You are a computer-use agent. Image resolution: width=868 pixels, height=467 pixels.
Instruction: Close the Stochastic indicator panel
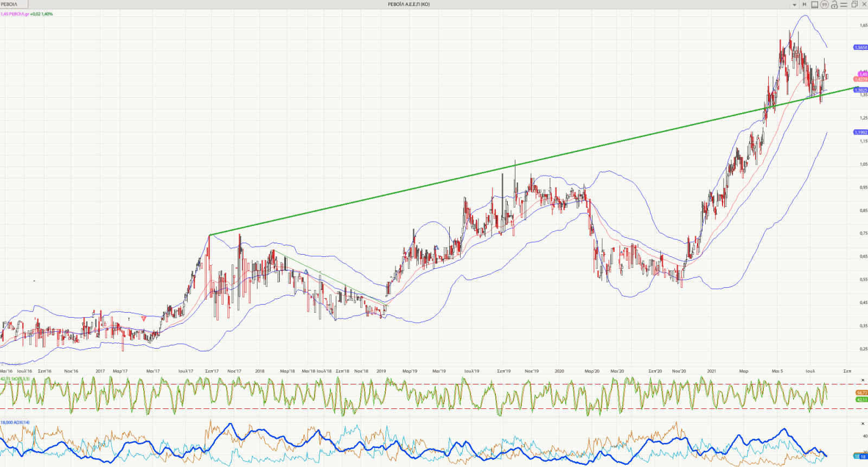[x=863, y=380]
